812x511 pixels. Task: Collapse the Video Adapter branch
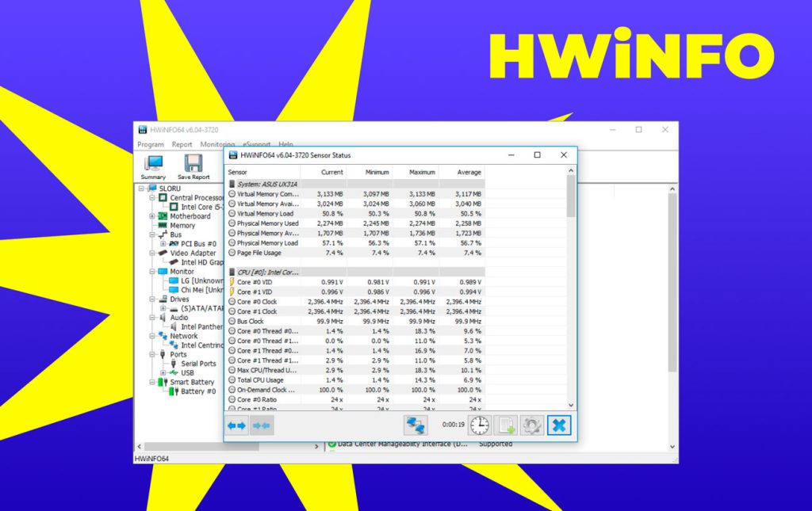tap(152, 253)
